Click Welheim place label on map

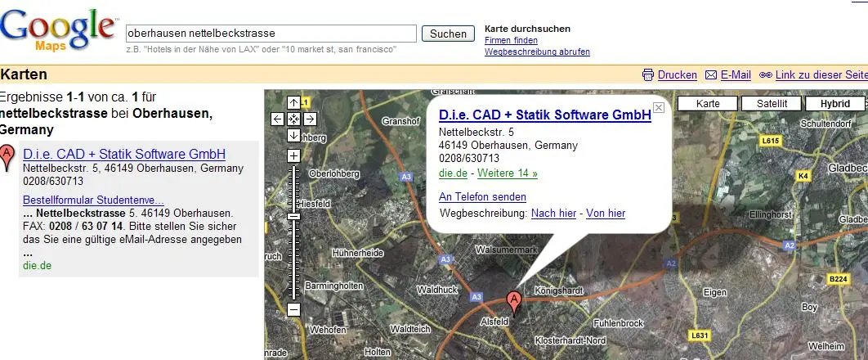point(826,346)
